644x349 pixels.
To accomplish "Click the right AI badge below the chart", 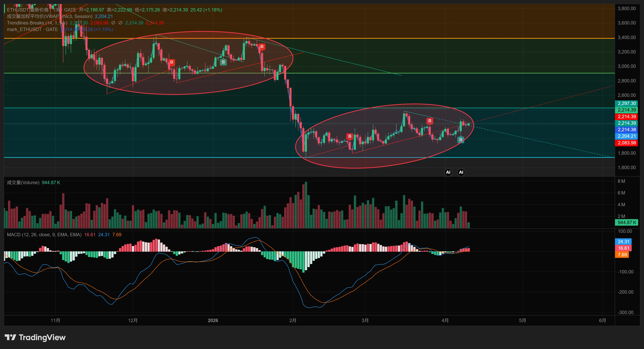I will [461, 172].
